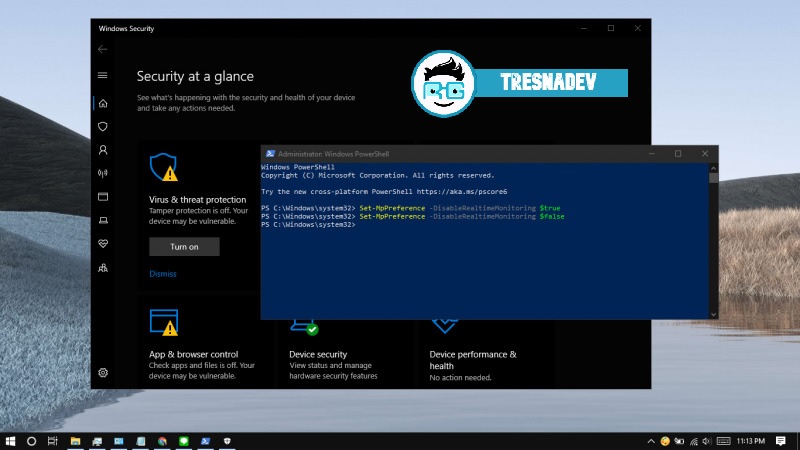Open Account protection person icon in sidebar
800x450 pixels.
pos(103,150)
